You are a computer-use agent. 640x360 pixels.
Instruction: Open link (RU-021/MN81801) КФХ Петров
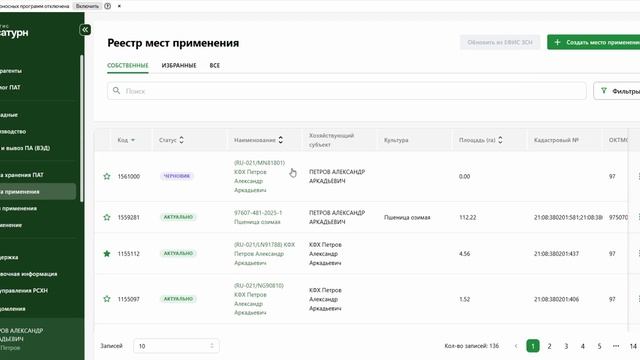click(x=260, y=176)
